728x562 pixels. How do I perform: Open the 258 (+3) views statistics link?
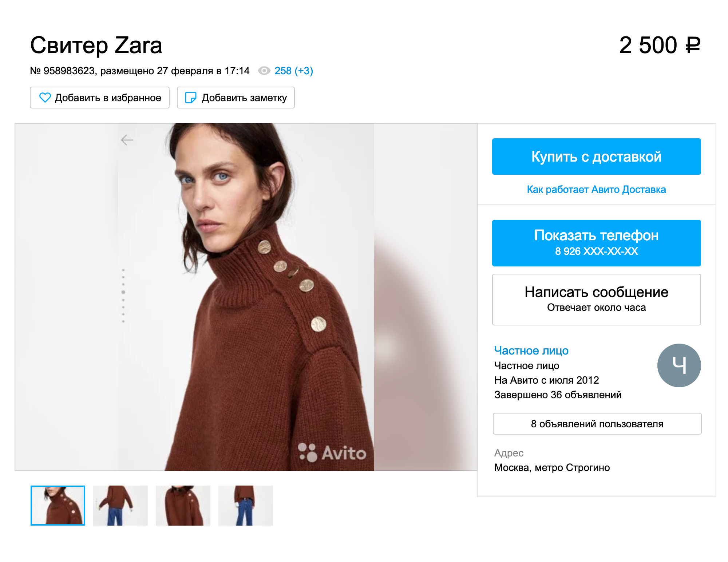tap(294, 71)
